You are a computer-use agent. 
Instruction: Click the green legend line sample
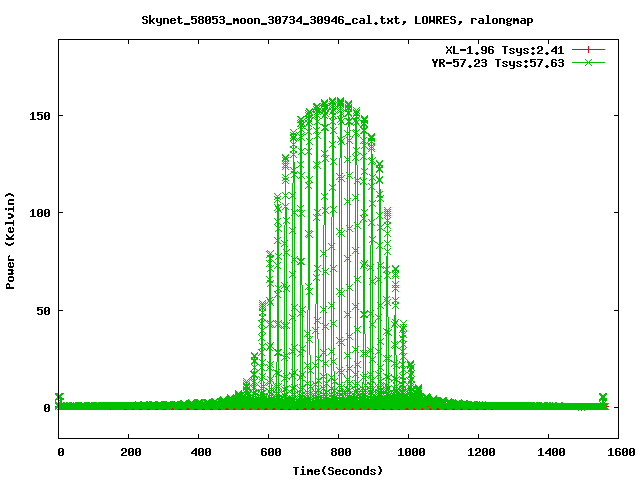(588, 63)
